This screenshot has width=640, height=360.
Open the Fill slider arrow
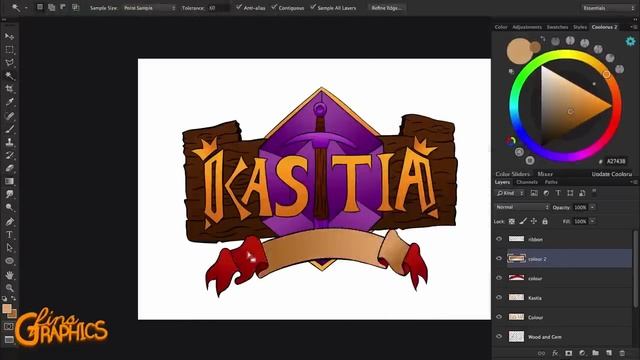coord(592,221)
